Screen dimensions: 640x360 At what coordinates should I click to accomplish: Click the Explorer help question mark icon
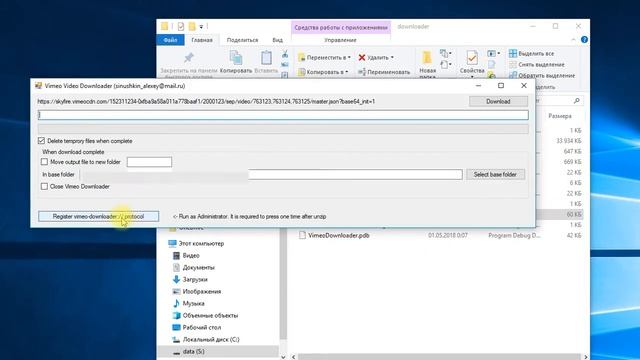(584, 40)
